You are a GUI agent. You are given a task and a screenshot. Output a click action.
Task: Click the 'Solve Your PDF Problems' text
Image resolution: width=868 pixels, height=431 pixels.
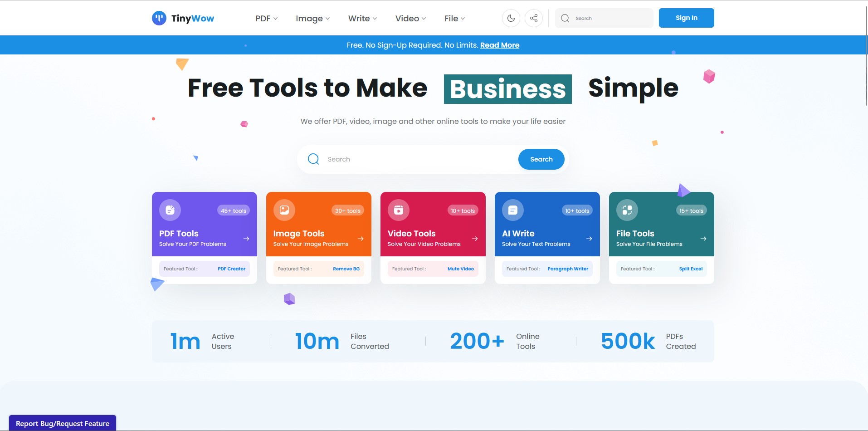pyautogui.click(x=193, y=244)
